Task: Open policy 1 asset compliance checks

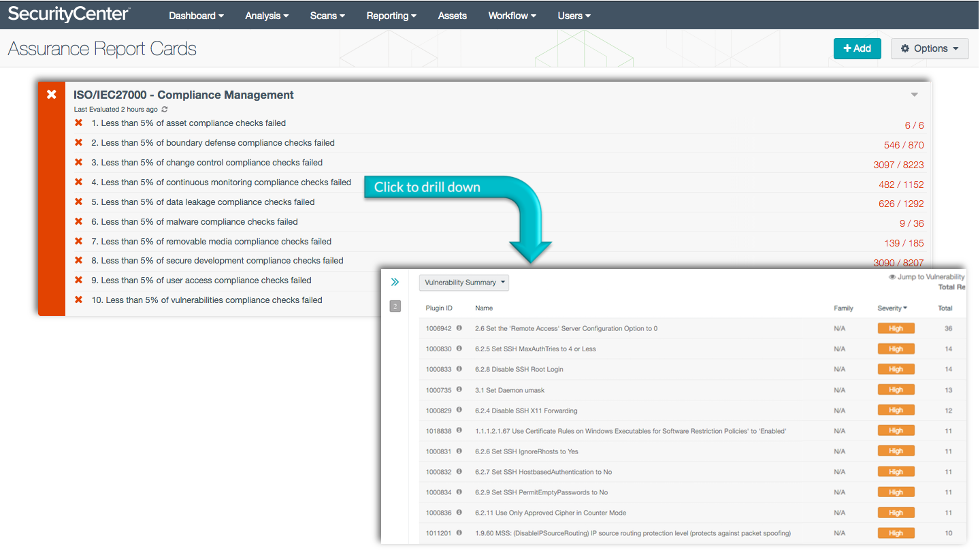Action: (189, 123)
